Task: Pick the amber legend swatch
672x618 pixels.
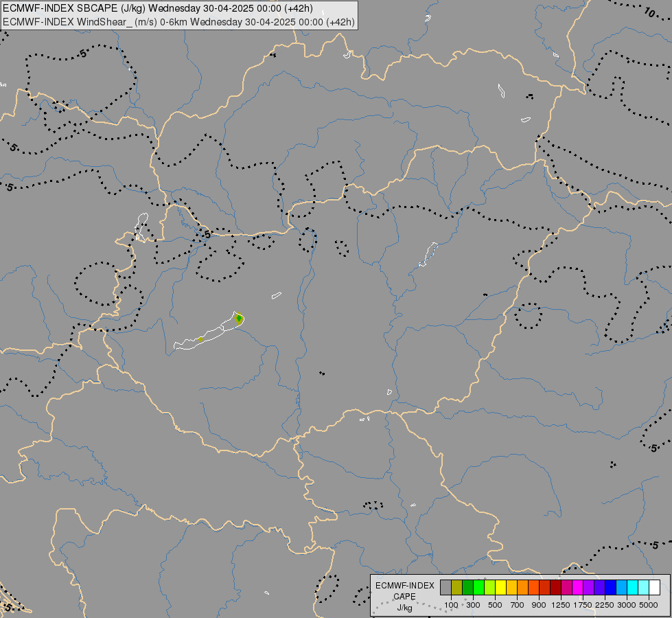Action: pyautogui.click(x=511, y=588)
